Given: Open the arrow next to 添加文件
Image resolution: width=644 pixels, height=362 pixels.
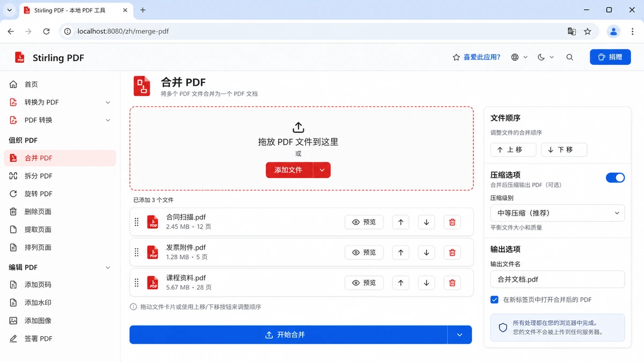Looking at the screenshot, I should [322, 170].
